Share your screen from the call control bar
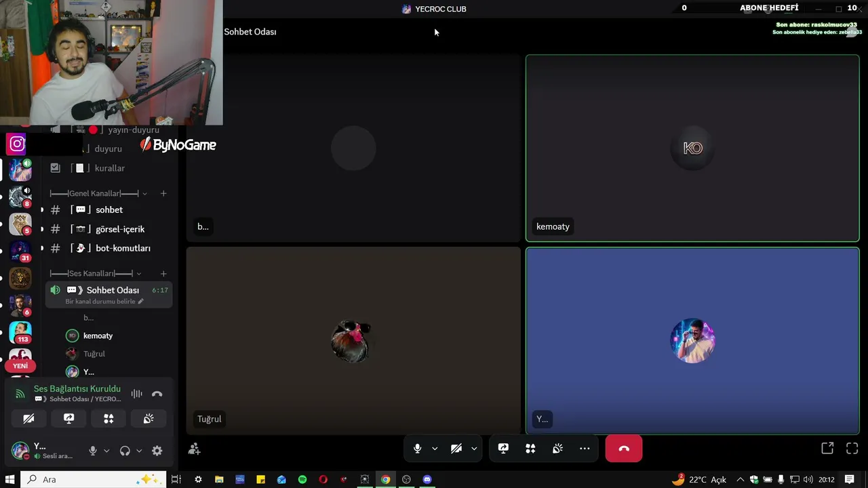Viewport: 868px width, 488px height. (x=503, y=449)
